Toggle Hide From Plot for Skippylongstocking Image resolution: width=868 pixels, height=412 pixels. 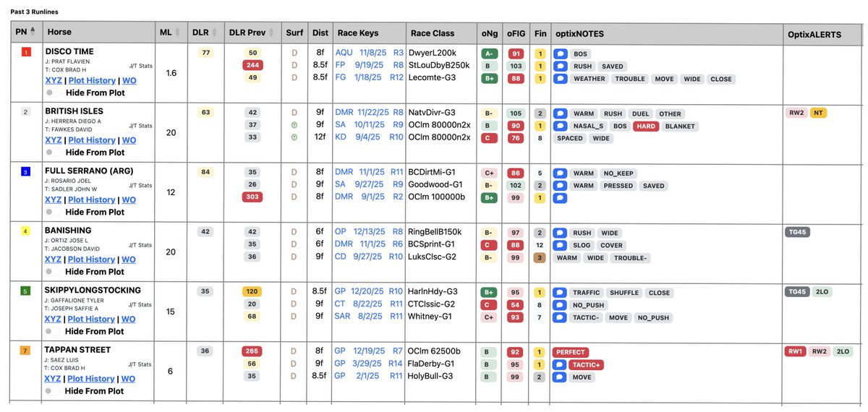click(x=54, y=331)
